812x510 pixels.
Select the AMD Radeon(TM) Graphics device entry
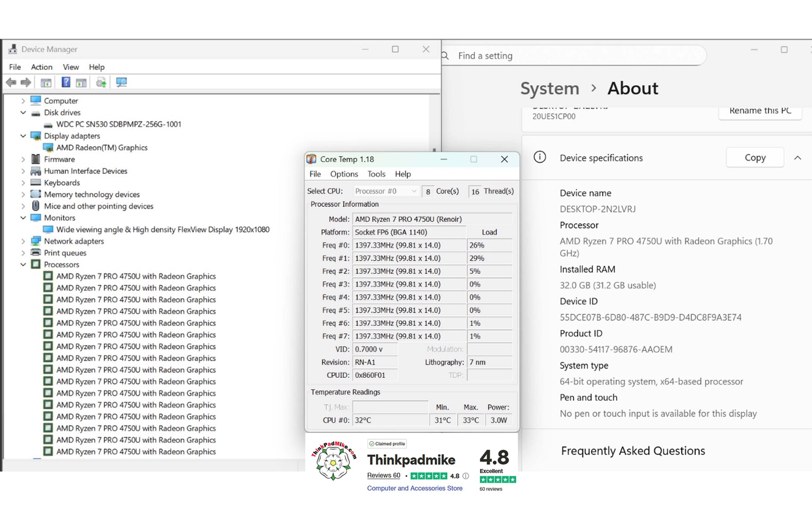102,148
